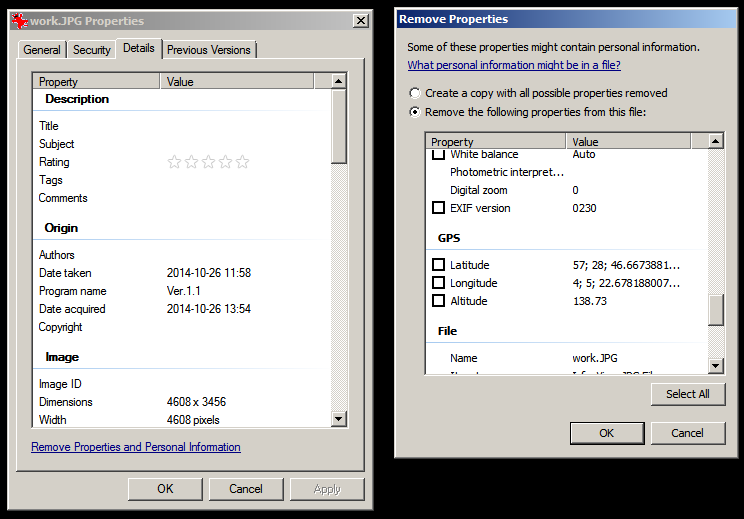The width and height of the screenshot is (744, 519).
Task: Click the Select All button
Action: [x=688, y=394]
